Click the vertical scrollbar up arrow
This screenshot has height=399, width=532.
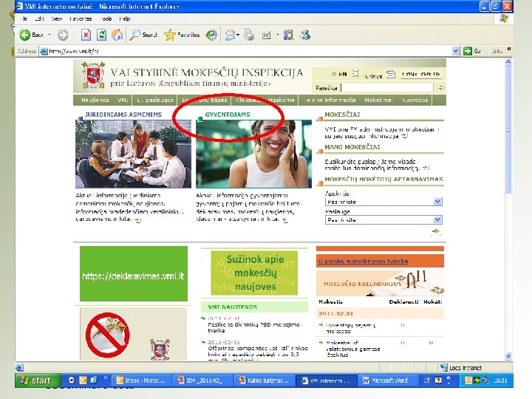(508, 62)
